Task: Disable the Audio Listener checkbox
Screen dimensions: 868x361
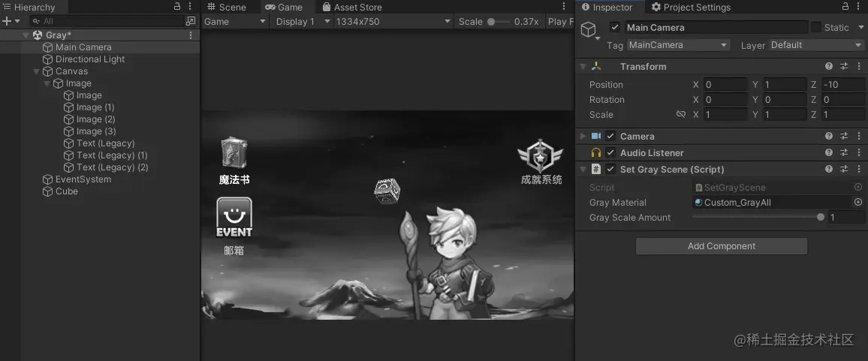Action: [x=610, y=153]
